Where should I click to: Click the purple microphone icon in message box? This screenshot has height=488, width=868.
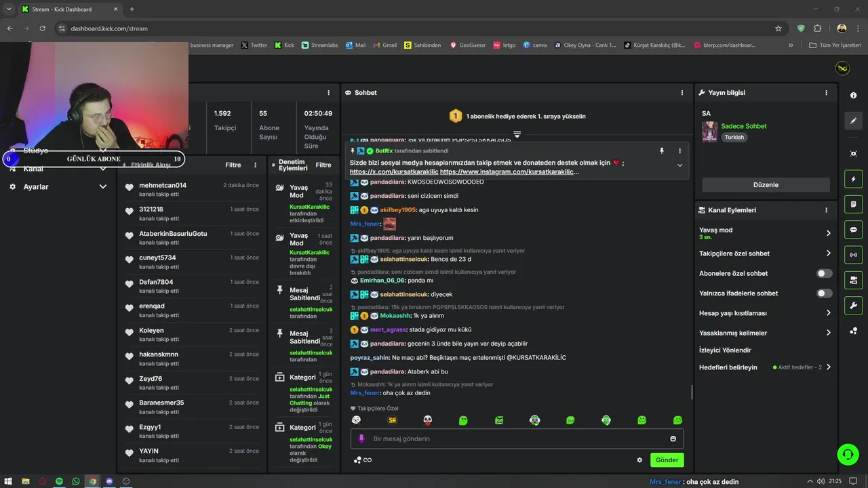[361, 439]
